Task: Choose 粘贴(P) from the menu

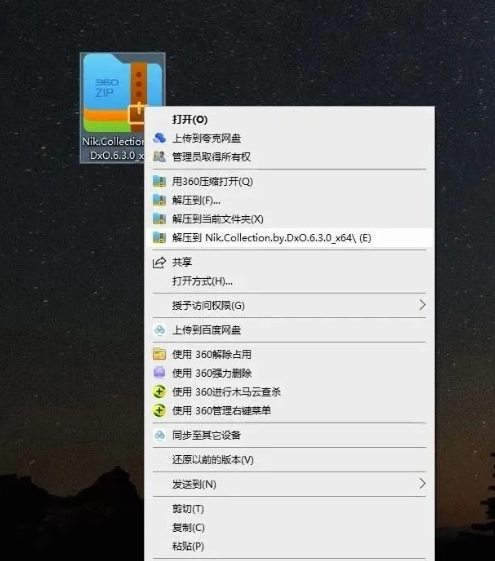Action: point(290,546)
